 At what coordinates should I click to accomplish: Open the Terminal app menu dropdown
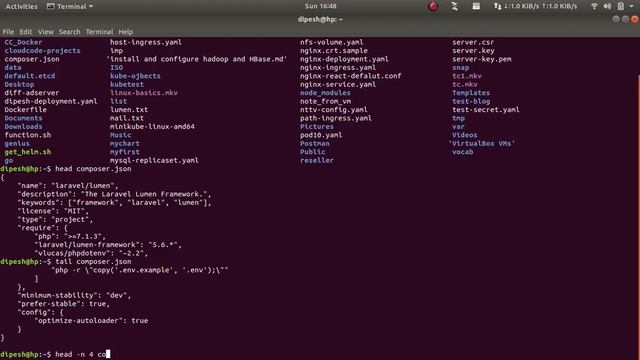click(70, 7)
